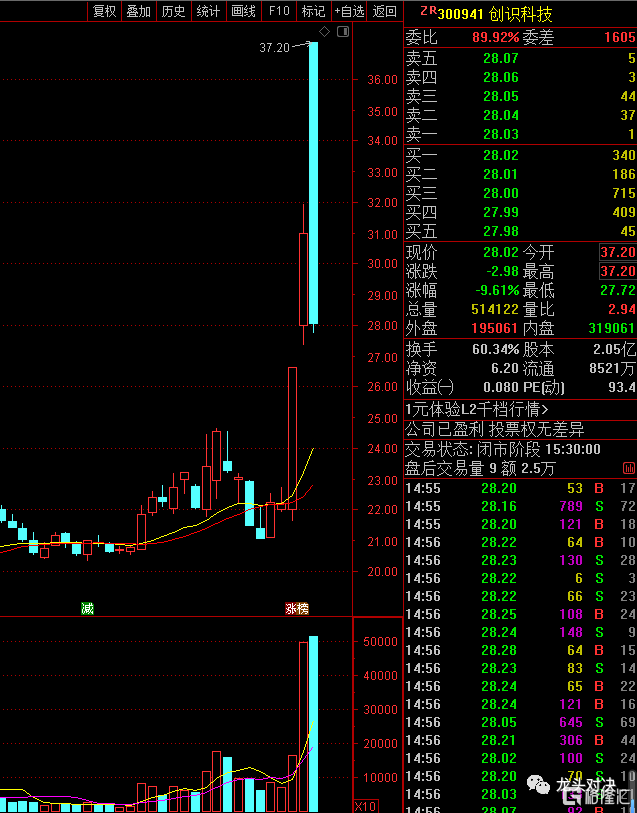Screen dimensions: 637x813
Task: Select the 历史 toolbar item
Action: click(x=174, y=11)
